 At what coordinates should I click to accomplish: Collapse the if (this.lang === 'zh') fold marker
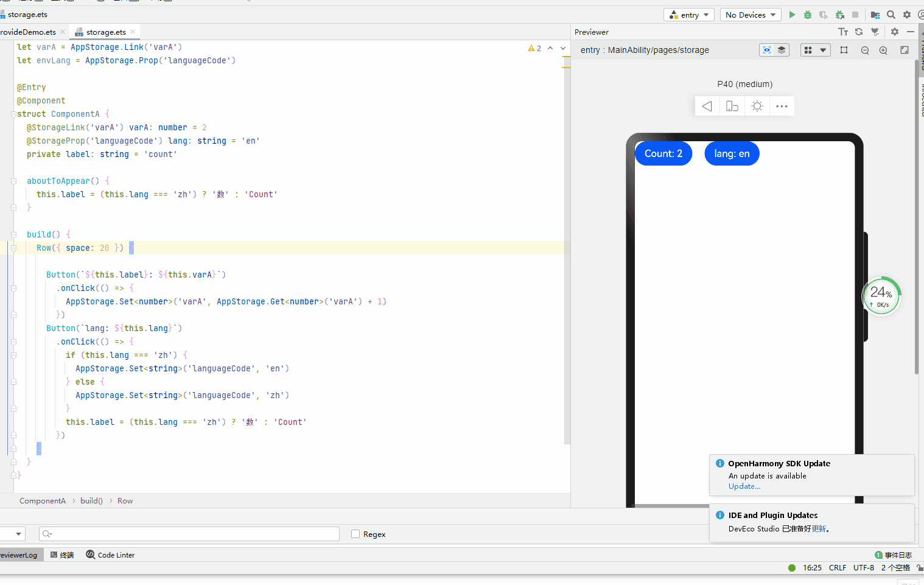tap(13, 355)
